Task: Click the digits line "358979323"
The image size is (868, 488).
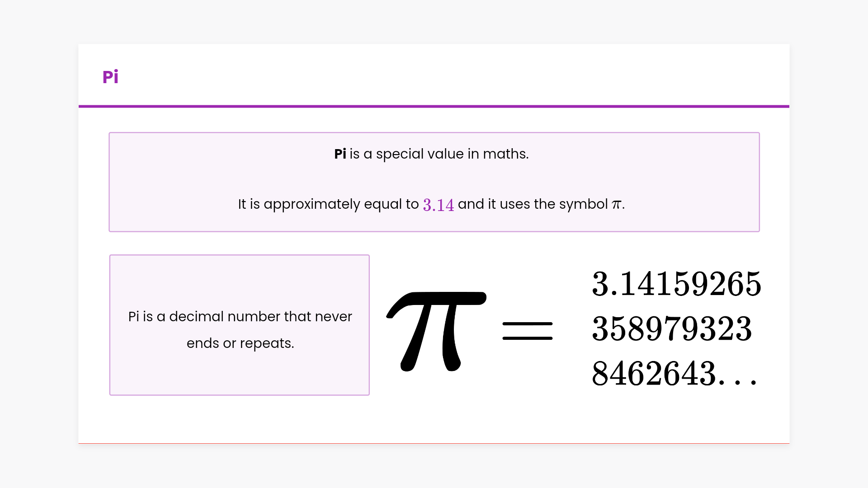Action: [x=672, y=328]
